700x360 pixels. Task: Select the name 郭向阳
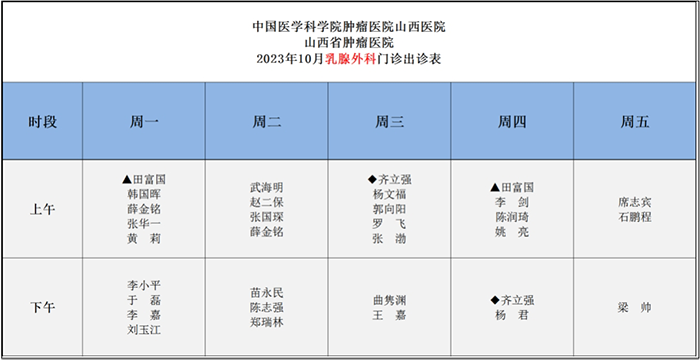[x=389, y=209]
